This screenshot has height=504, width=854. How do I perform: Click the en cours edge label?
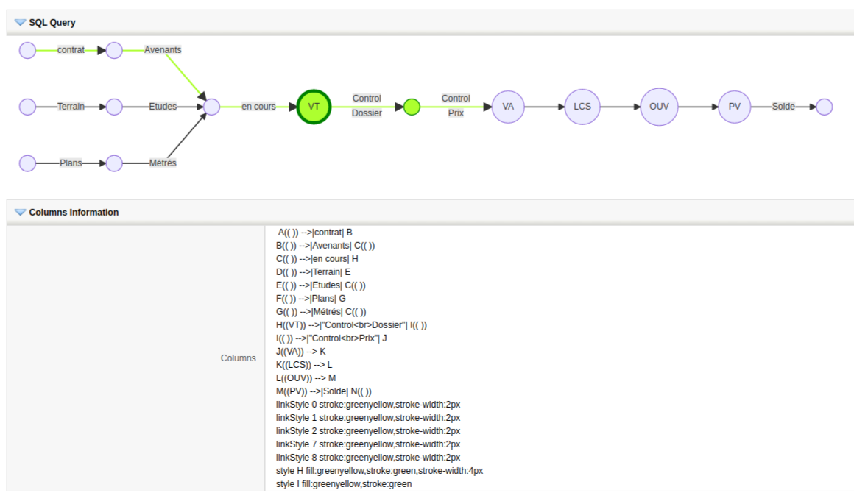pyautogui.click(x=258, y=107)
